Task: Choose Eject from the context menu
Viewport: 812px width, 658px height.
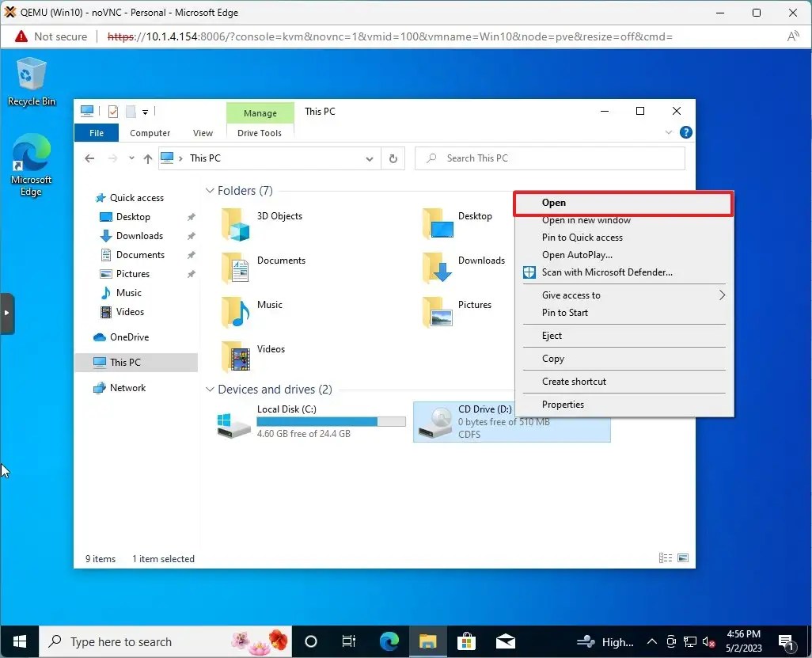Action: (x=552, y=335)
